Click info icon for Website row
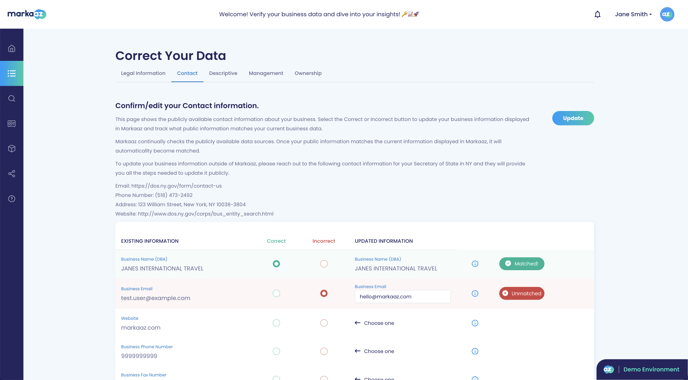The height and width of the screenshot is (380, 688). point(475,323)
